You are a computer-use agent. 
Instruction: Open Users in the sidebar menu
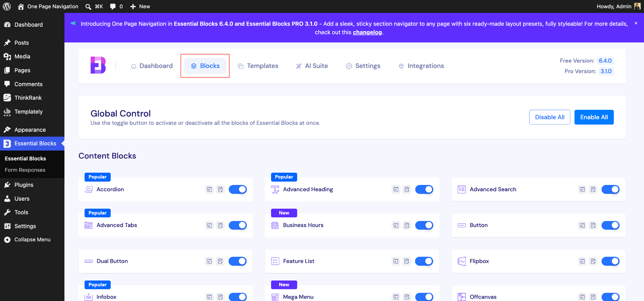tap(32, 199)
